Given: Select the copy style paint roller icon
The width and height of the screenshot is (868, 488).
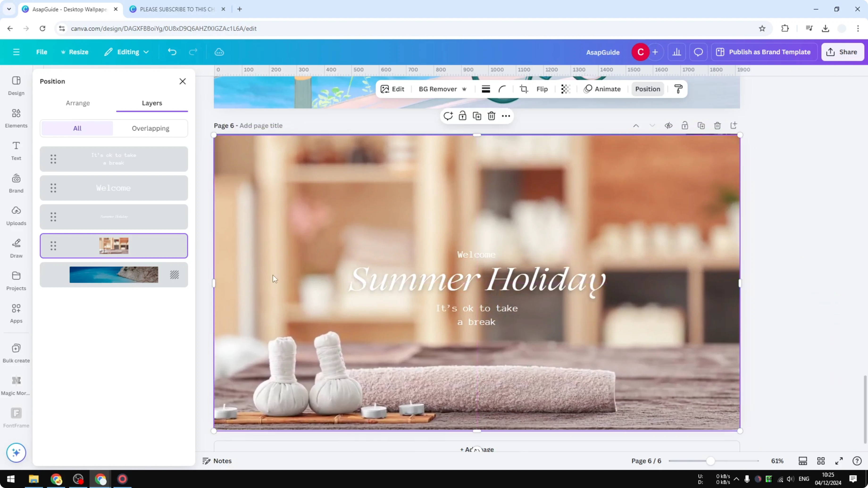Looking at the screenshot, I should click(678, 89).
